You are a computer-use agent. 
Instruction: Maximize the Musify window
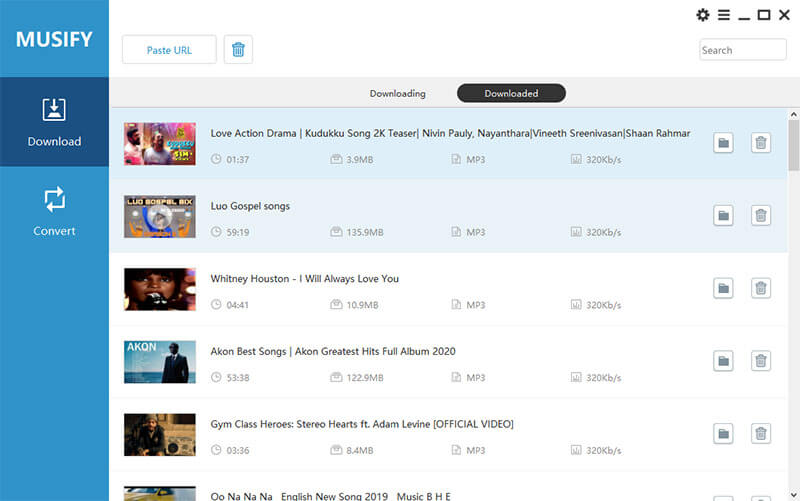pos(764,15)
